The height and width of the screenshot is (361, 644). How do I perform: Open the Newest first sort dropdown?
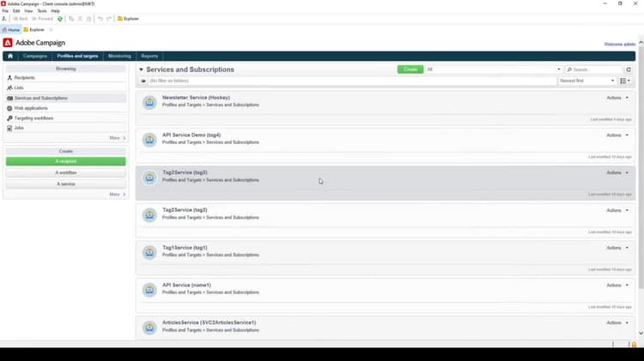587,81
